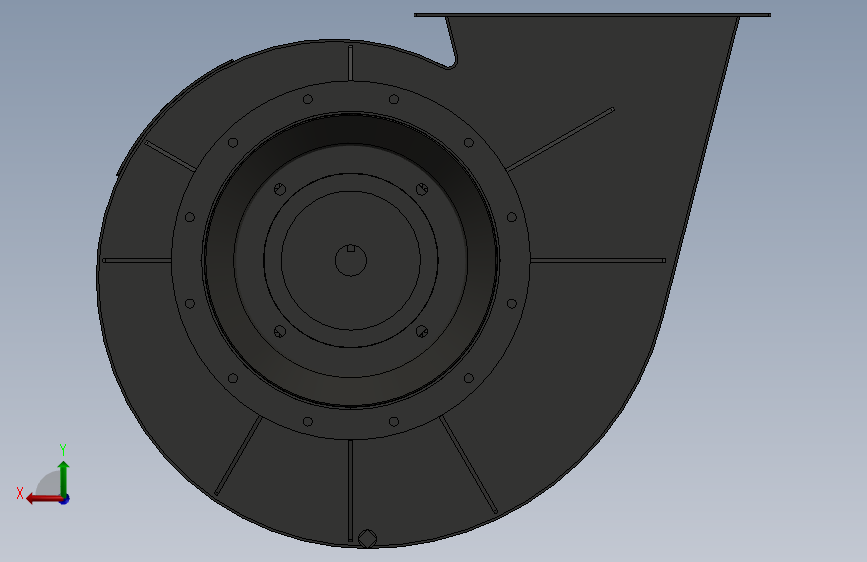The width and height of the screenshot is (867, 562).
Task: Select the drain plug at the volute bottom
Action: (x=367, y=538)
